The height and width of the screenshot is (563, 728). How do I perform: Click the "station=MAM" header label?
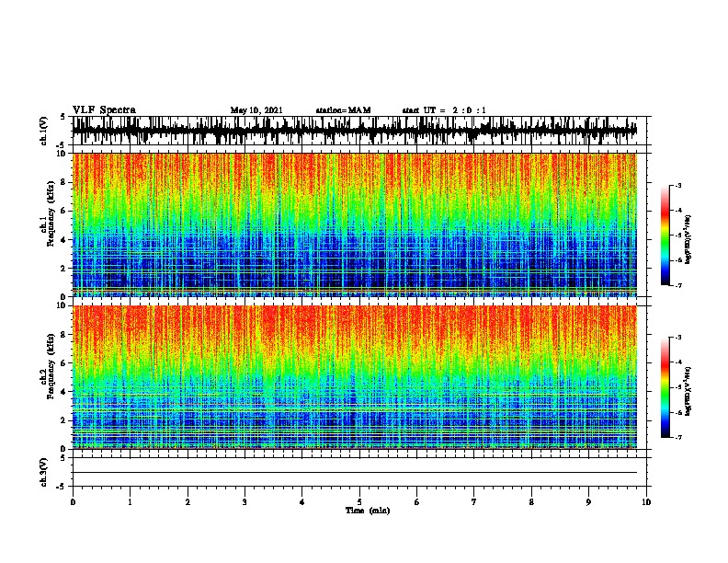(x=343, y=110)
